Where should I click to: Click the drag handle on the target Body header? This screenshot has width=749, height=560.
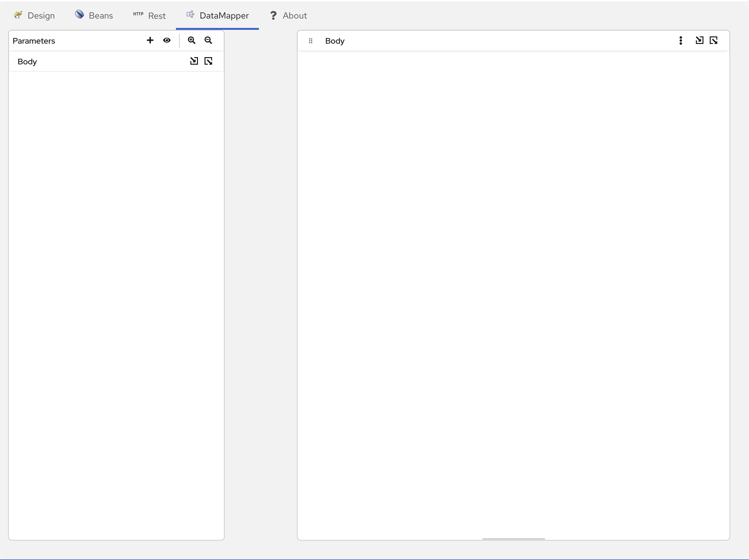coord(311,40)
